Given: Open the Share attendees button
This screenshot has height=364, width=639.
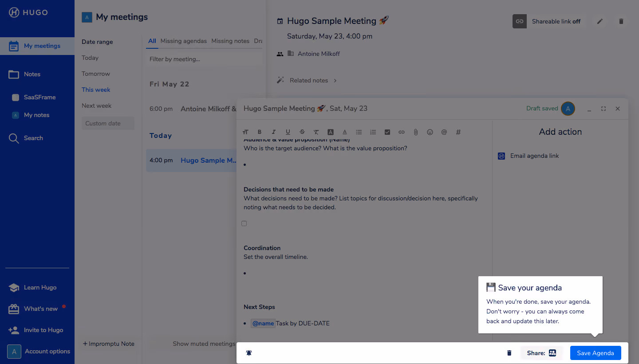Looking at the screenshot, I should pos(542,353).
